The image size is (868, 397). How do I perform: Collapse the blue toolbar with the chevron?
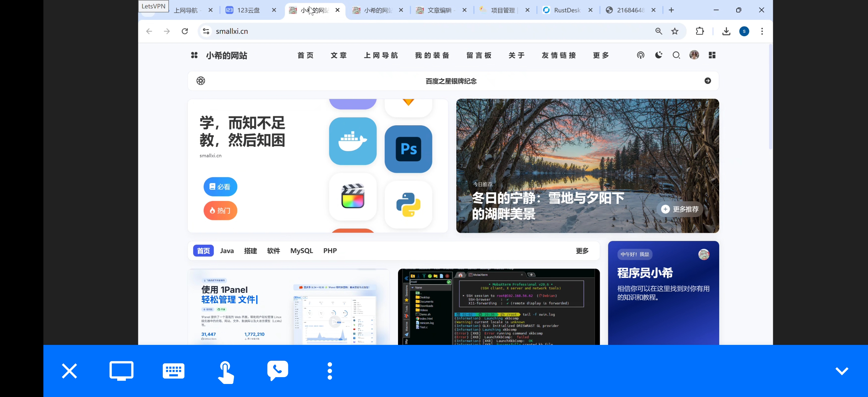pos(841,371)
